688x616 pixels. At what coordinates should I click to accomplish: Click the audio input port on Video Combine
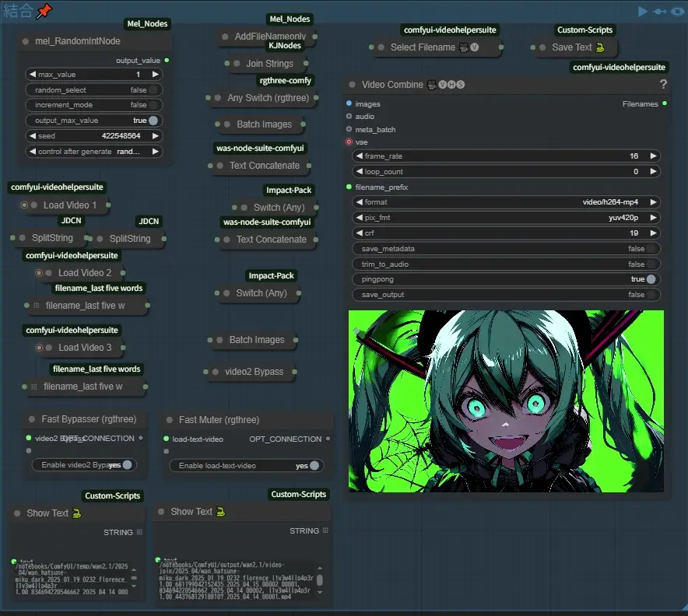pos(349,116)
